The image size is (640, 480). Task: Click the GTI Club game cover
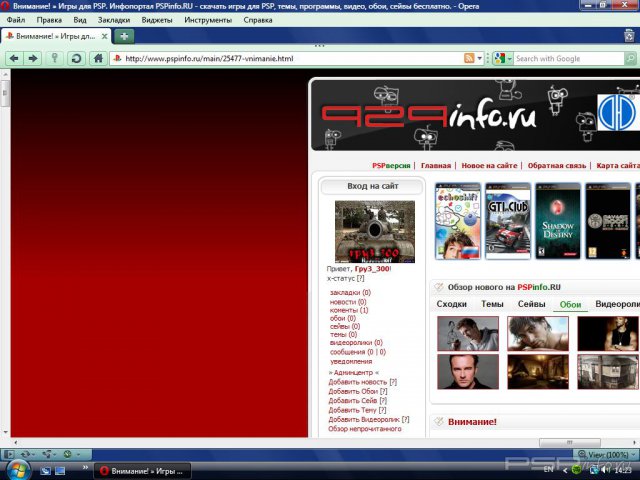pyautogui.click(x=508, y=220)
